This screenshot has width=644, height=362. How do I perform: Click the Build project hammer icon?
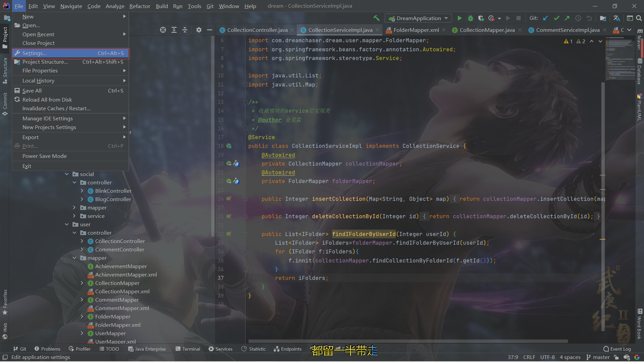376,18
